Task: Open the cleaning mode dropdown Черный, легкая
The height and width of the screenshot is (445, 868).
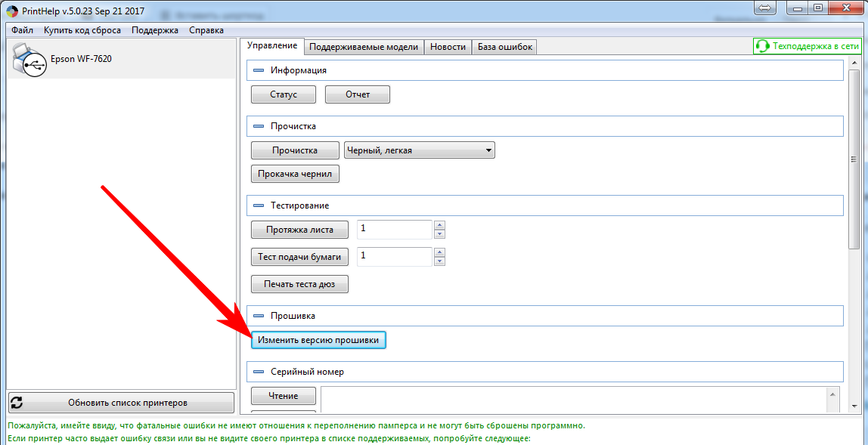Action: [x=419, y=150]
